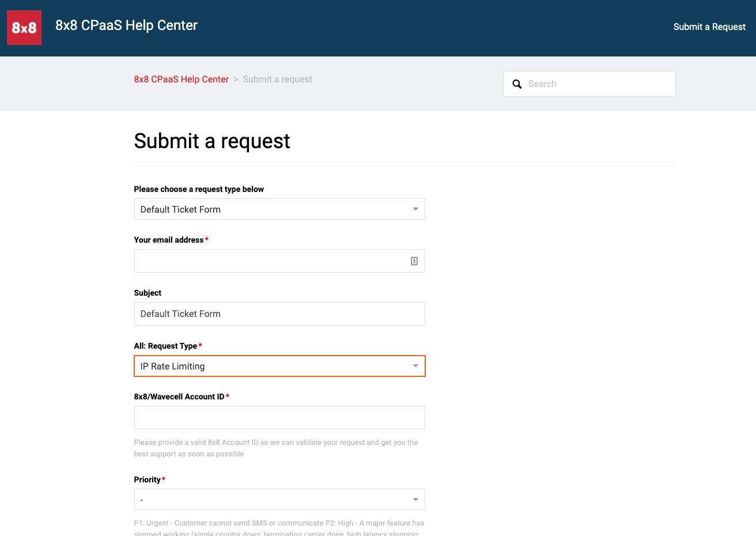
Task: Go to 8x8 CPaaS Help Center breadcrumb link
Action: click(x=181, y=80)
